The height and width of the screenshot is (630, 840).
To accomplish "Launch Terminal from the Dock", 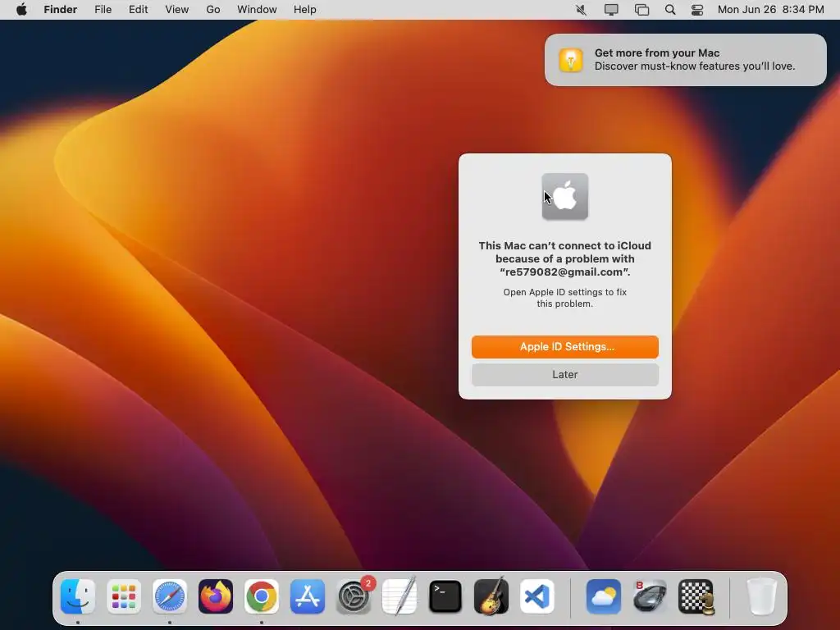I will coord(445,596).
